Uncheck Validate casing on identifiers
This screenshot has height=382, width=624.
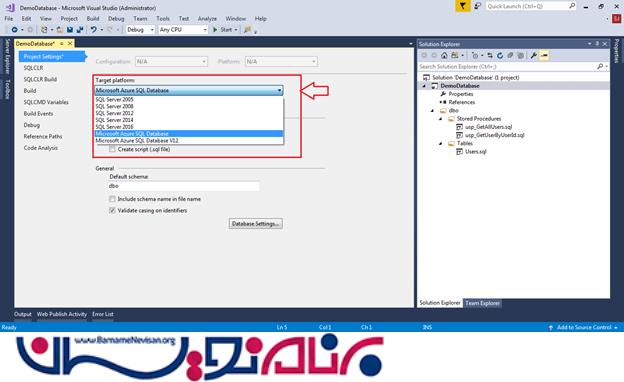112,210
